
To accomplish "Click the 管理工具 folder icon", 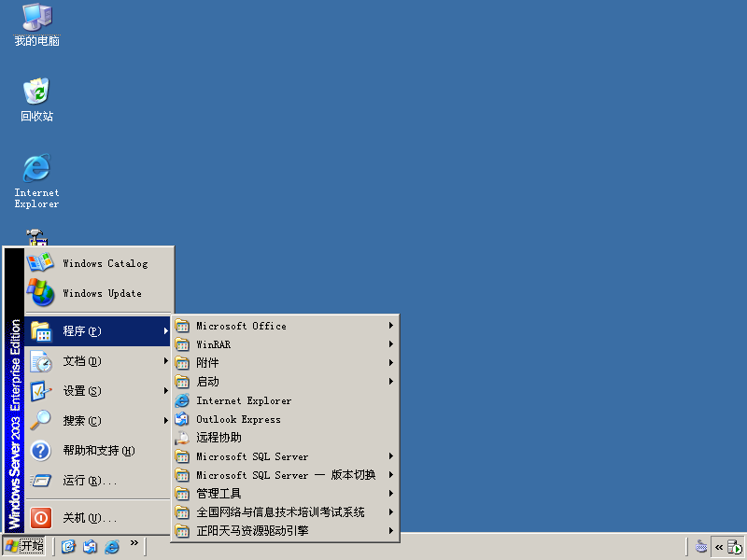I will 182,494.
